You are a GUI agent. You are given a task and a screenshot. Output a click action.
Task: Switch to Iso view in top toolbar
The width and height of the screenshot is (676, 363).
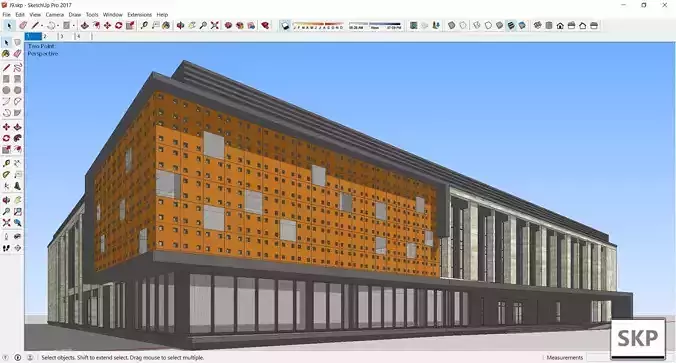coord(537,25)
